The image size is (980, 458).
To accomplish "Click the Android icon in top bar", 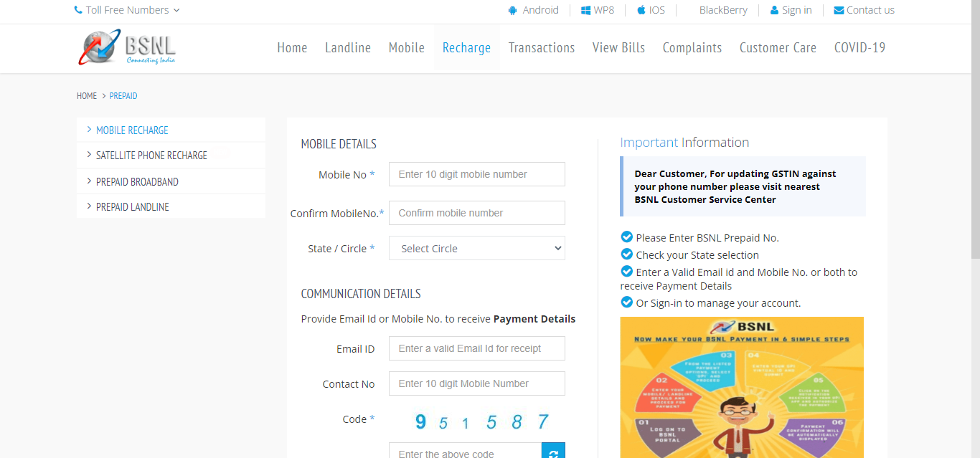I will click(x=512, y=10).
